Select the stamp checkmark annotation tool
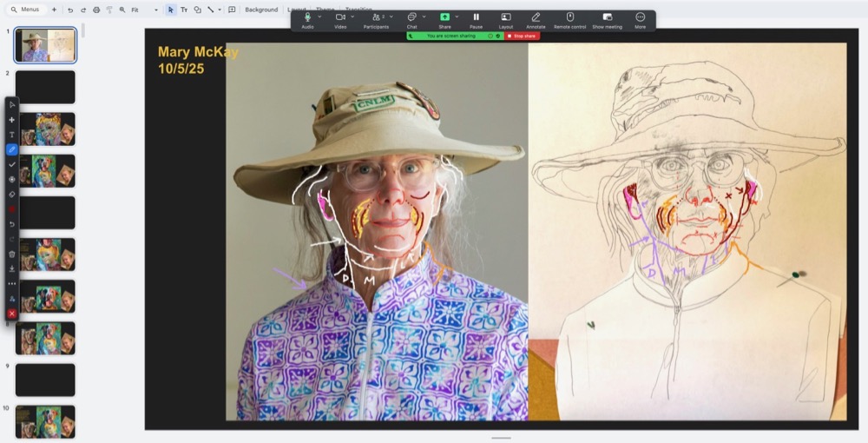 11,164
